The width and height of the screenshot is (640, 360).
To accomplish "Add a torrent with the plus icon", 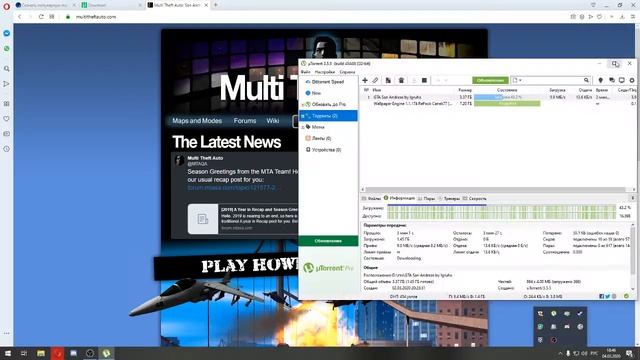I will (365, 80).
